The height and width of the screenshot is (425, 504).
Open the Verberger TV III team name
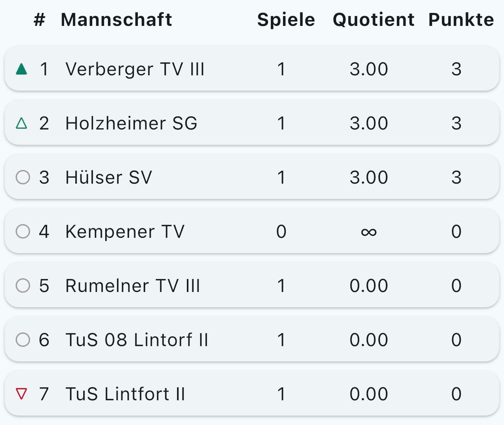tap(135, 69)
